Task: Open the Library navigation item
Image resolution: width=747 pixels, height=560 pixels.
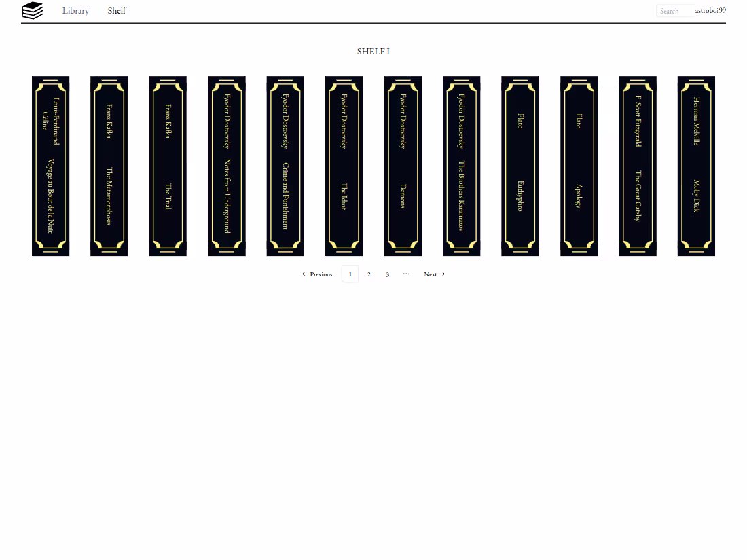Action: click(x=75, y=10)
